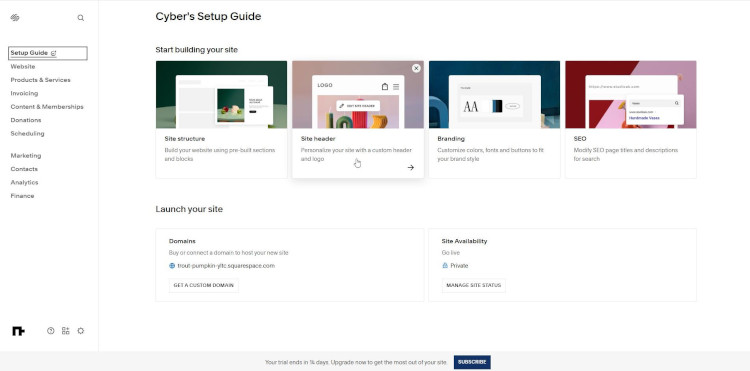Click the "Cyber's Setup Guide" page title
The image size is (750, 371).
[208, 17]
